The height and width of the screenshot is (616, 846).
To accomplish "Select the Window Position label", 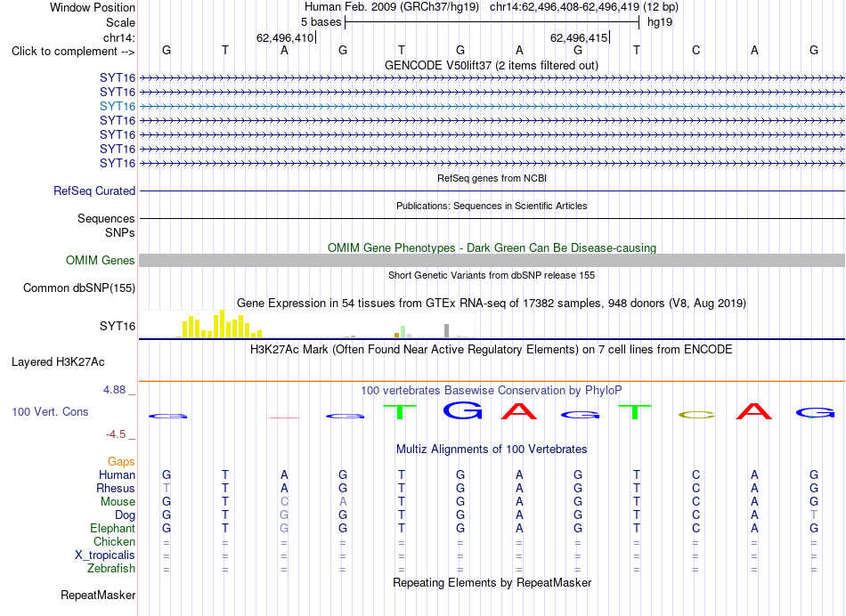I will pyautogui.click(x=93, y=7).
